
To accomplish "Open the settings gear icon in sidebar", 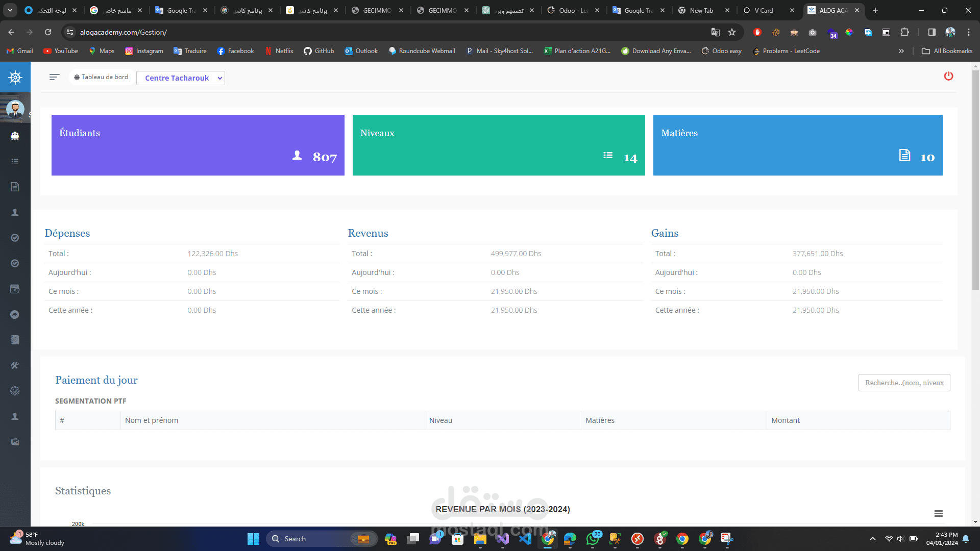I will click(15, 391).
